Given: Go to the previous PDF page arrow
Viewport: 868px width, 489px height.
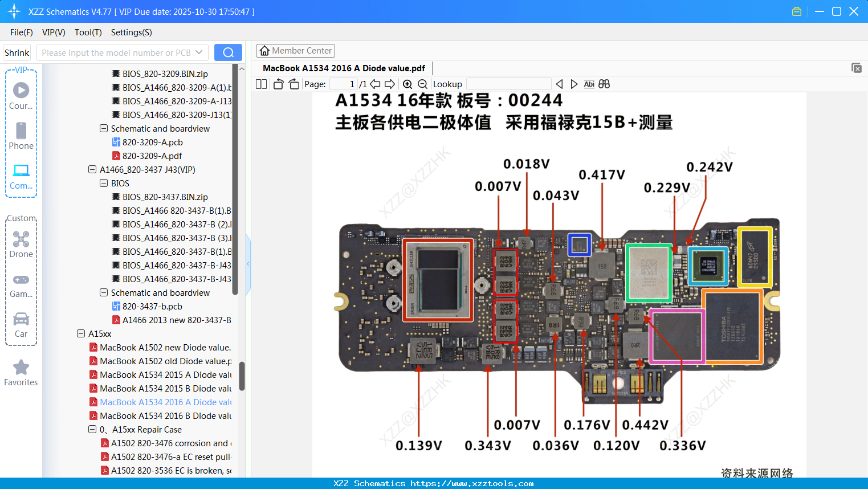Looking at the screenshot, I should 375,84.
